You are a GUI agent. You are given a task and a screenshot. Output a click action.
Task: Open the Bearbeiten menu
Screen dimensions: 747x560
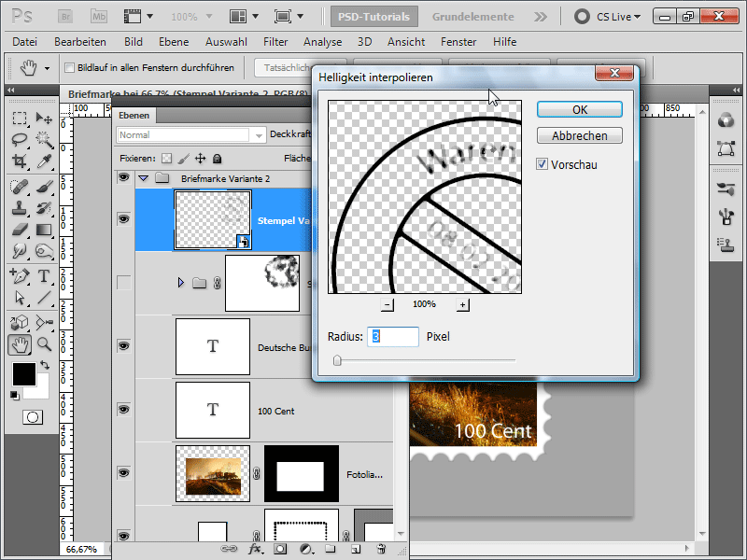point(80,42)
